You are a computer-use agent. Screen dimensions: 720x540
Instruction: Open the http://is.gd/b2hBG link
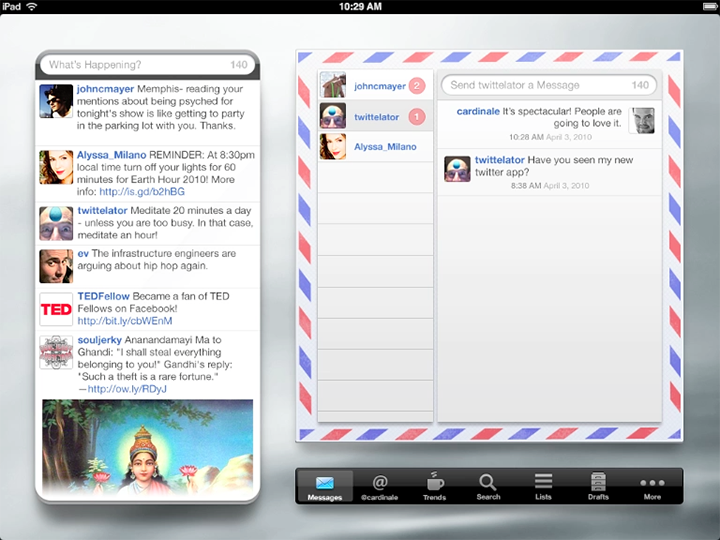coord(142,192)
